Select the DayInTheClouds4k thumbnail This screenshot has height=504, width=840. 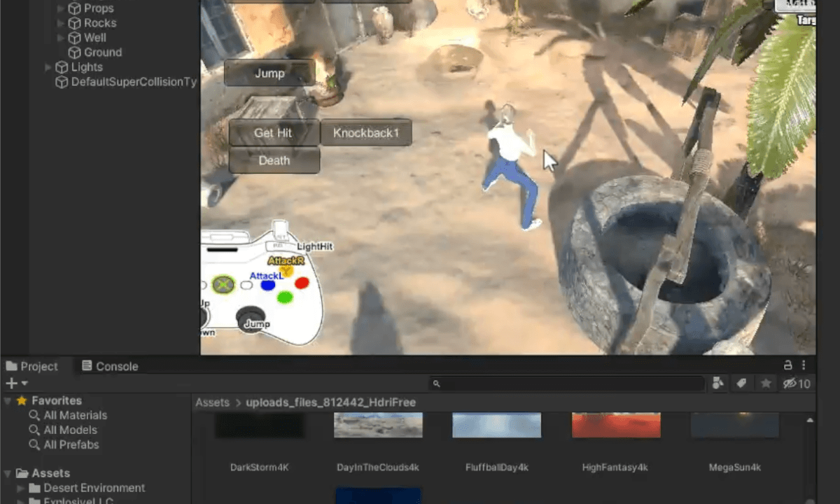[x=378, y=423]
